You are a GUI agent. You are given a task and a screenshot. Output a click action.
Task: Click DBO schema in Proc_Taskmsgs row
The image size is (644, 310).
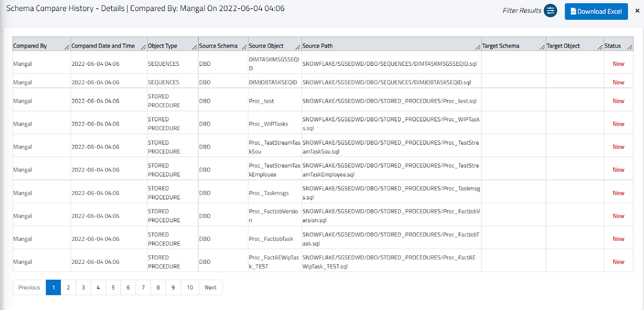(205, 193)
